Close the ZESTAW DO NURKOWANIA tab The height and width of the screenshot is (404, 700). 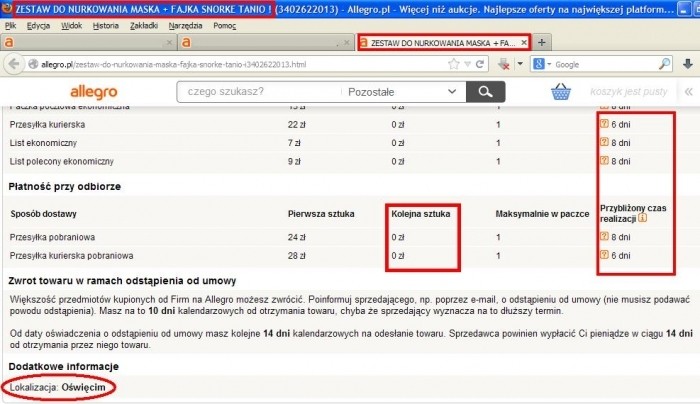click(524, 43)
